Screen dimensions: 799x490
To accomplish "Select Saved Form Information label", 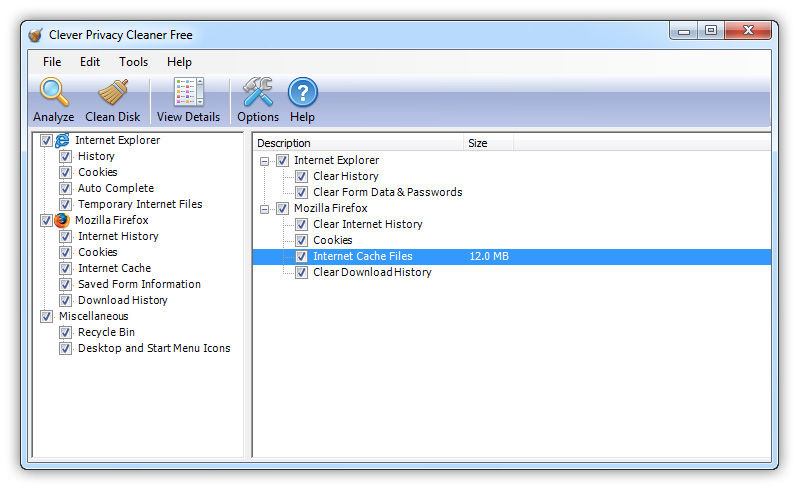I will (x=139, y=284).
